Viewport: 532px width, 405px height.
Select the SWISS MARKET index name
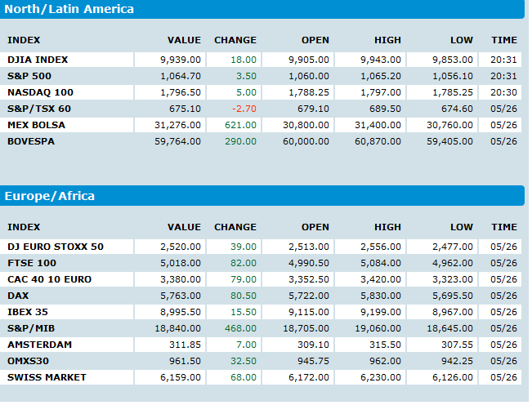click(47, 377)
